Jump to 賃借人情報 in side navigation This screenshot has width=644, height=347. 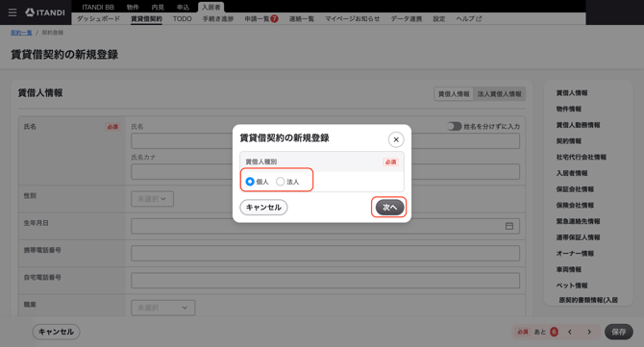(572, 93)
